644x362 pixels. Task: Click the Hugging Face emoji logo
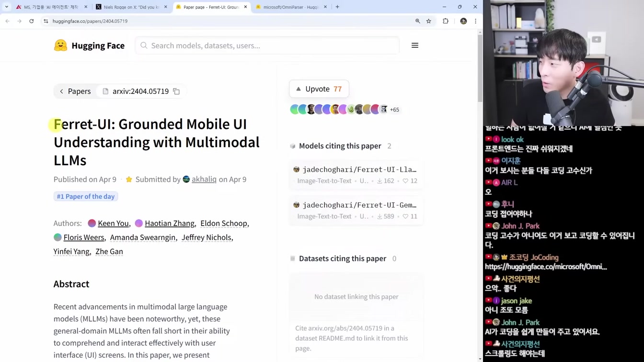pos(60,45)
